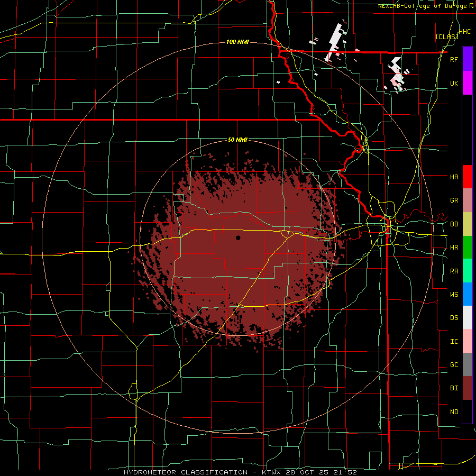Viewport: 476px width, 476px height.
Task: Click the "GC" legend label
Action: pyautogui.click(x=454, y=364)
